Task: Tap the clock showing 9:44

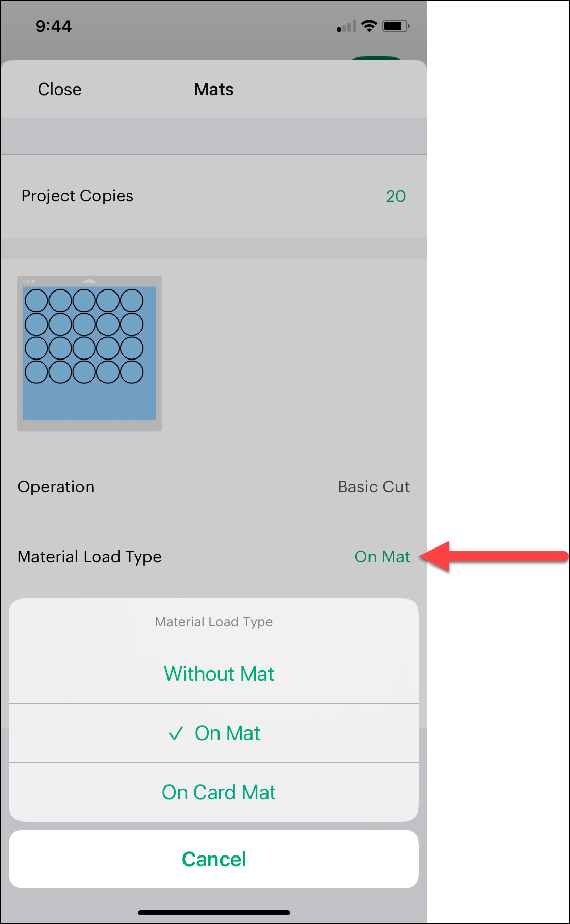Action: coord(53,26)
